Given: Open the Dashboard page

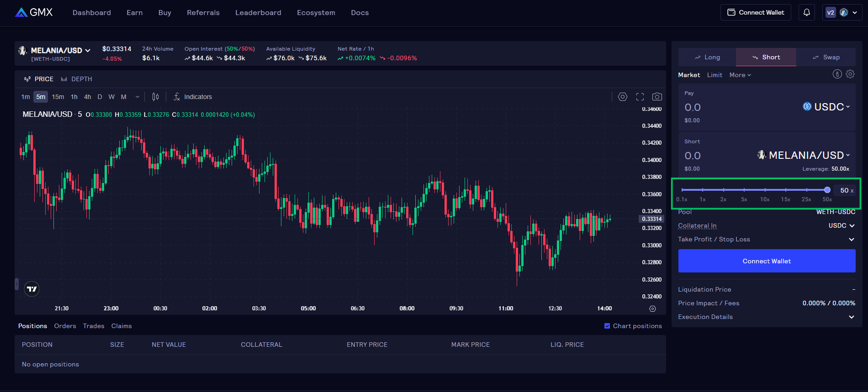Looking at the screenshot, I should pyautogui.click(x=92, y=13).
